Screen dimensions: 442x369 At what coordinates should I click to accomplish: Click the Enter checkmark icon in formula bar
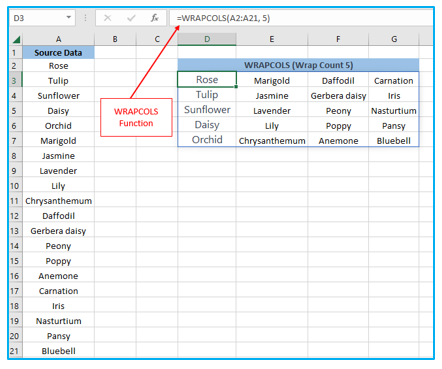[131, 18]
